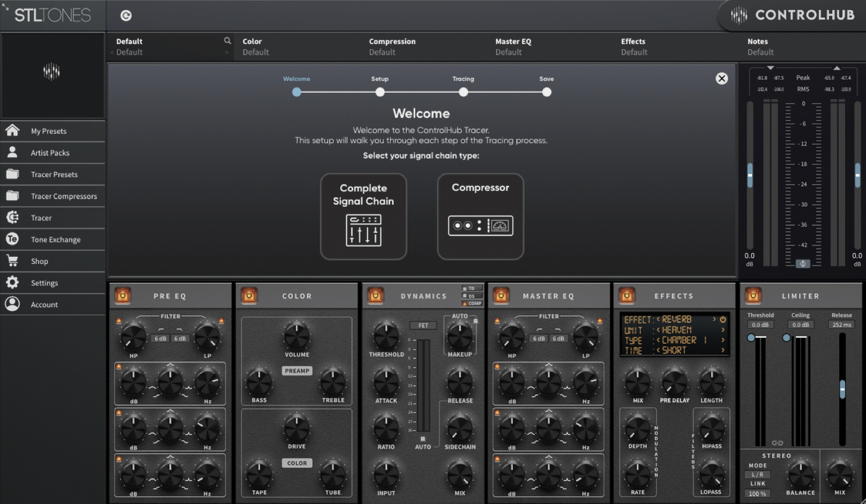This screenshot has height=504, width=866.
Task: Open Artist Packs person icon
Action: pyautogui.click(x=12, y=152)
